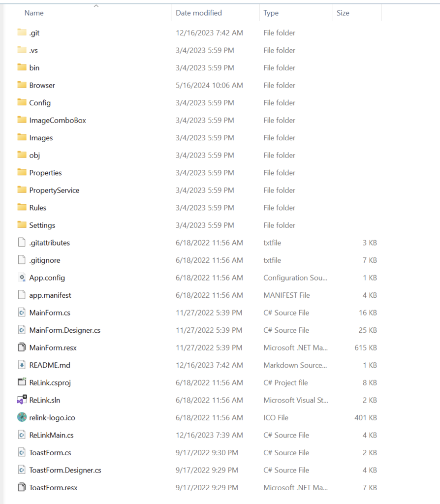Sort by the Name column header
The width and height of the screenshot is (440, 504).
(34, 13)
